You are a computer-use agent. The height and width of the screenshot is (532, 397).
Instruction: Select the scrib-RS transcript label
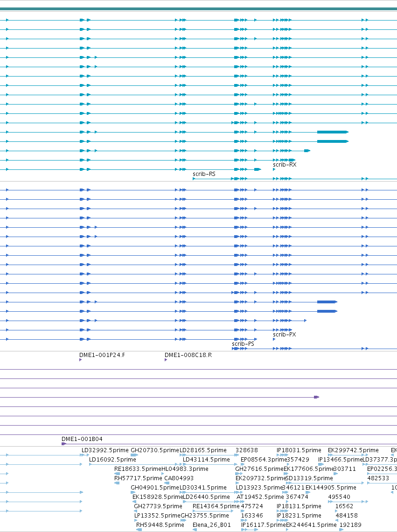[x=204, y=174]
